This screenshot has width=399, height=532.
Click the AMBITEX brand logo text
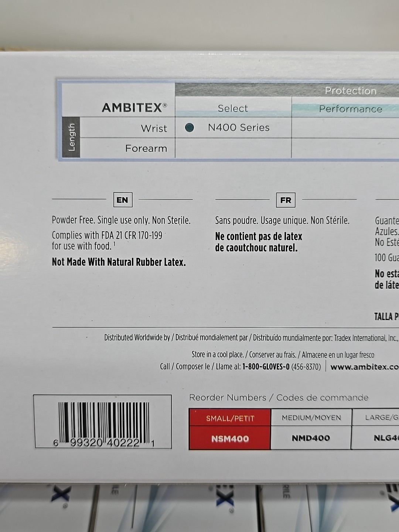[134, 108]
